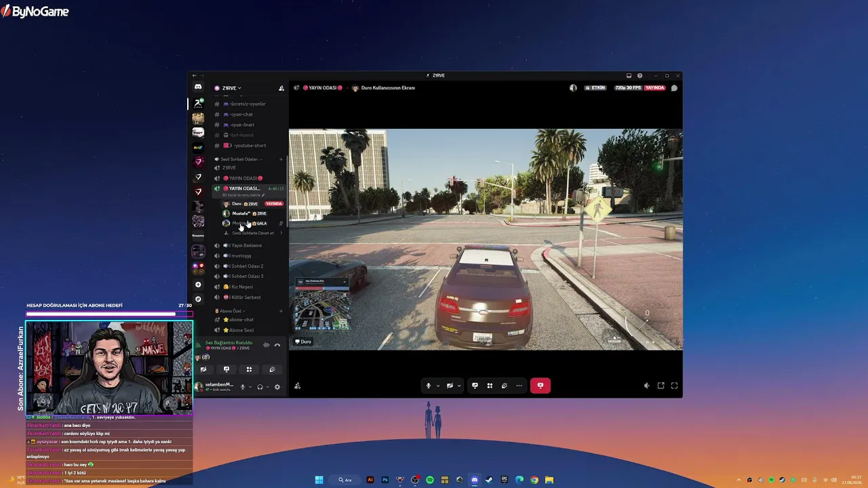Open Windows Start menu
868x488 pixels.
(x=319, y=480)
